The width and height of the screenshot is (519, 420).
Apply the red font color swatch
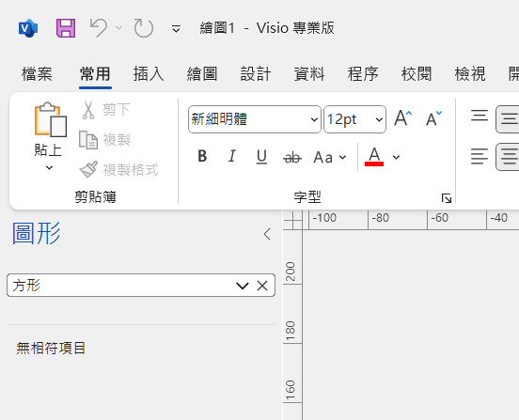click(x=374, y=157)
